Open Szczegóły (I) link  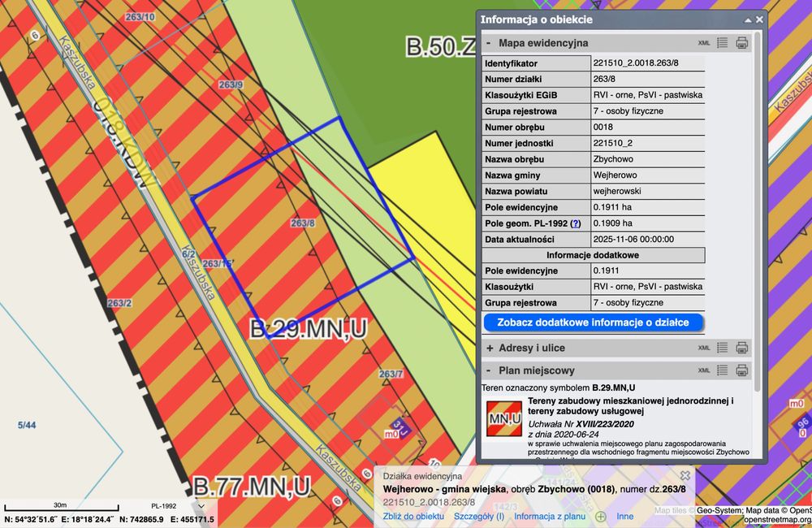point(479,516)
